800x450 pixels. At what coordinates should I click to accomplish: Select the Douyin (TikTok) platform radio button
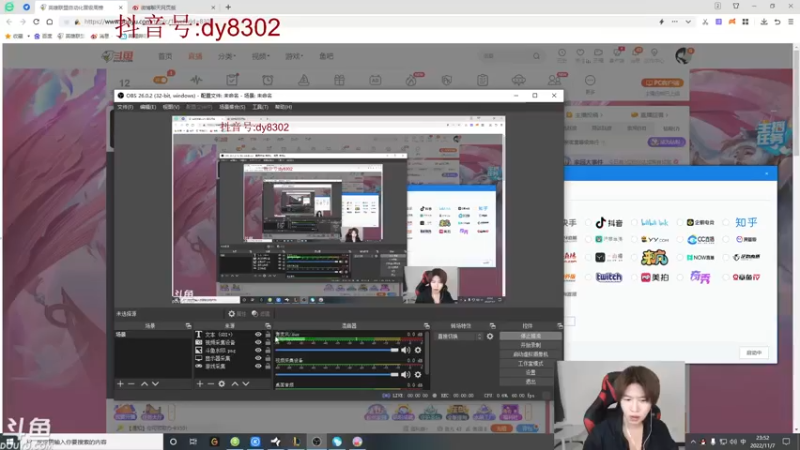point(588,222)
